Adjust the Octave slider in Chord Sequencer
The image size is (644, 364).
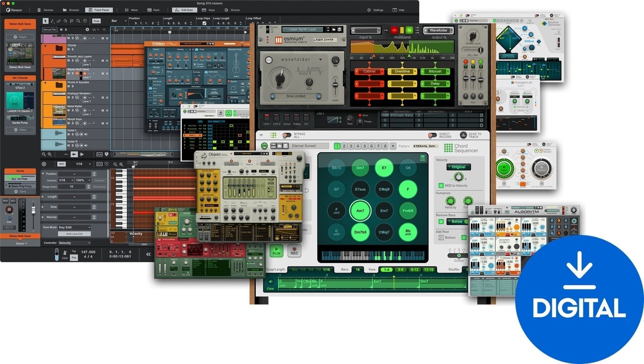tap(459, 255)
